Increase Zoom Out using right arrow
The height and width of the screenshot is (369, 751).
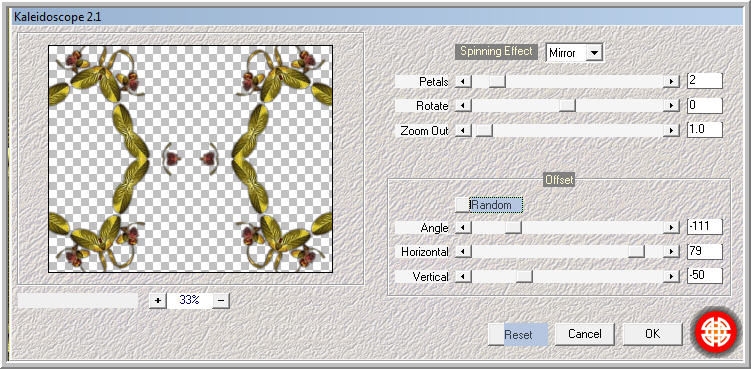tap(671, 130)
